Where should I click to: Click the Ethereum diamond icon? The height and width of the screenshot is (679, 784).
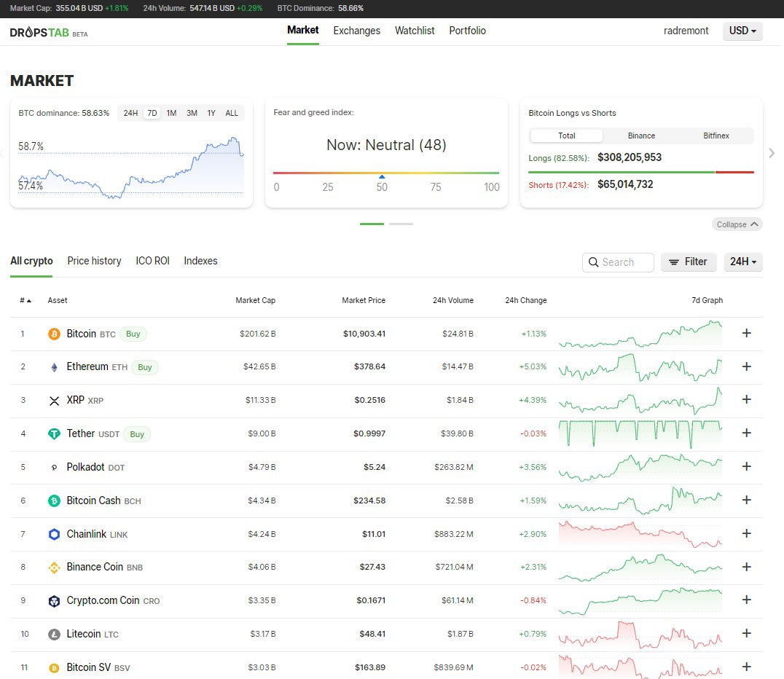54,367
